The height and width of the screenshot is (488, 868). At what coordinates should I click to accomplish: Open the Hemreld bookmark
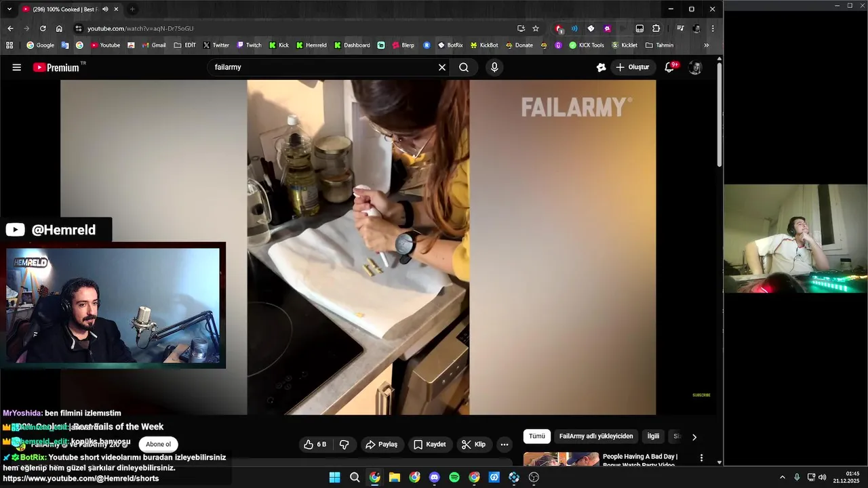311,45
